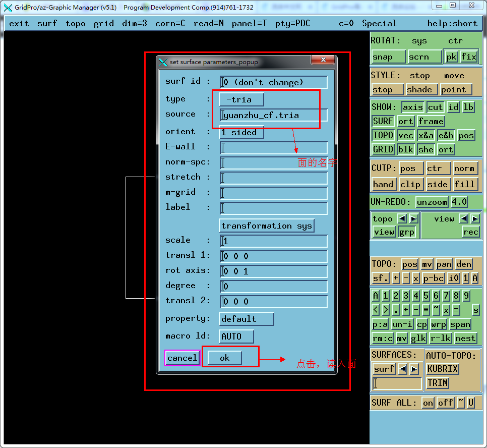Turn SURF ALL on

pos(428,403)
